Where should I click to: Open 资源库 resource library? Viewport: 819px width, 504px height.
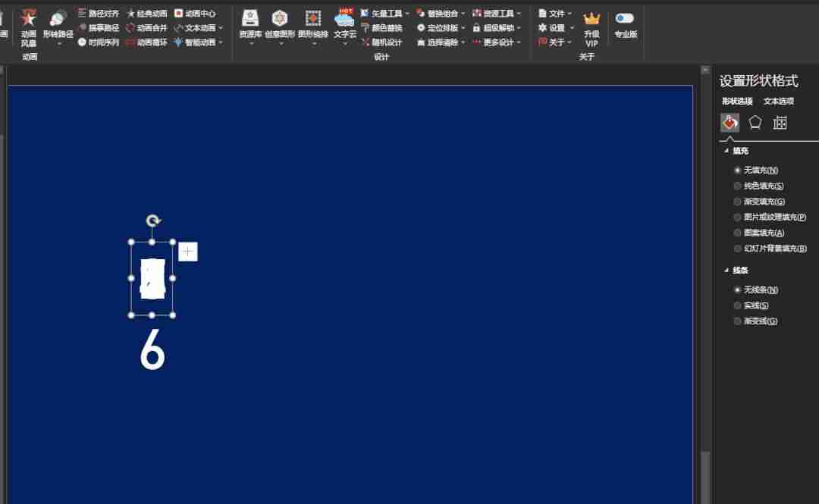(x=250, y=24)
